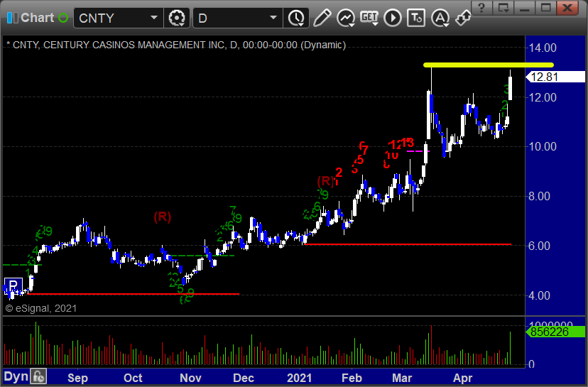
Task: Click the 856226 volume value label
Action: pos(555,332)
